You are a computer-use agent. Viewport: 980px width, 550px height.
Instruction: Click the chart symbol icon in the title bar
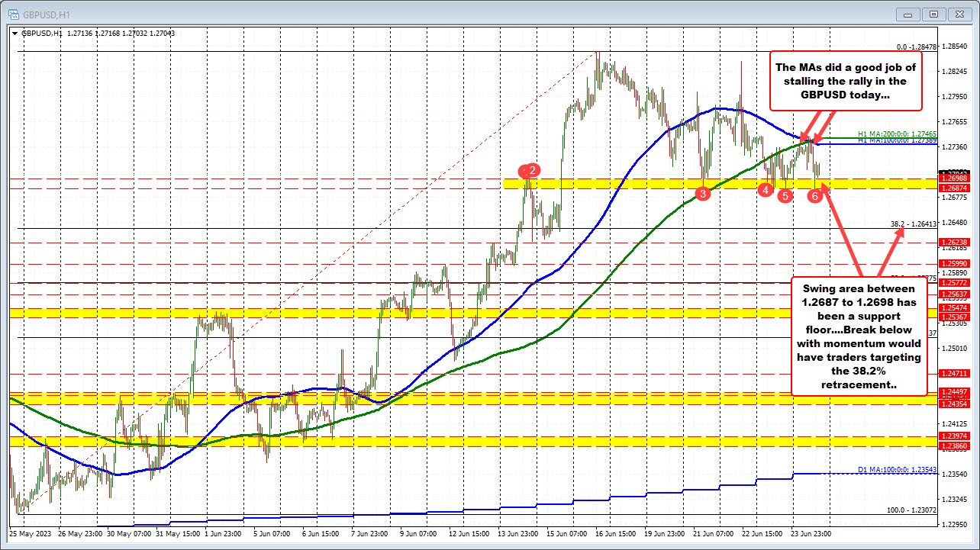[x=15, y=14]
